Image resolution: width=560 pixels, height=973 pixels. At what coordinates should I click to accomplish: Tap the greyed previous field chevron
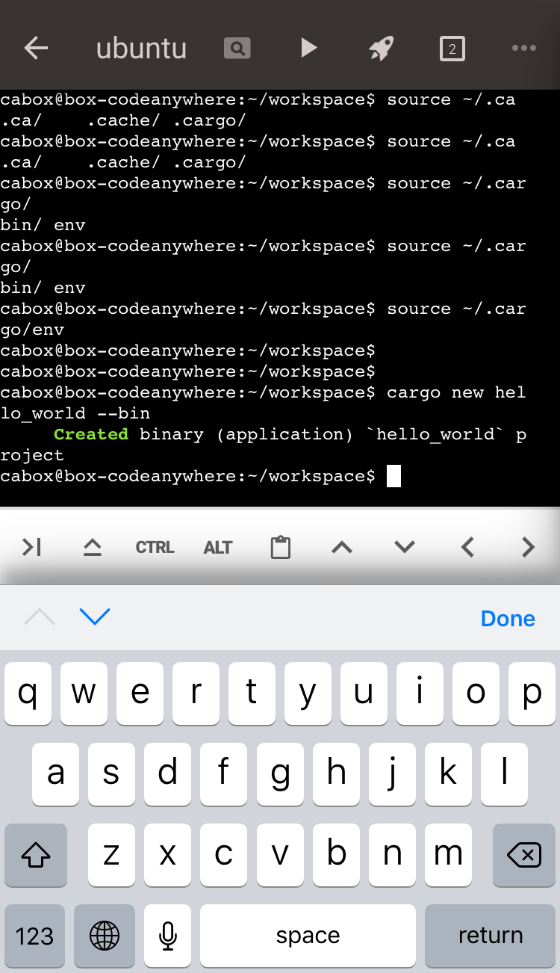[40, 617]
